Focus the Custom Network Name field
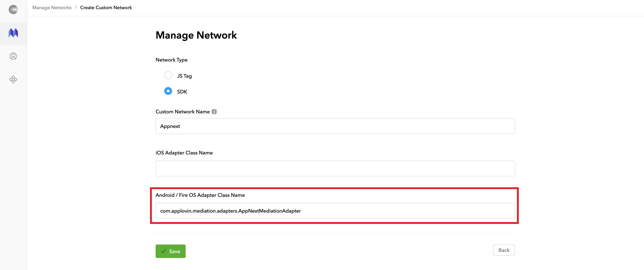Viewport: 644px width, 270px height. point(335,126)
